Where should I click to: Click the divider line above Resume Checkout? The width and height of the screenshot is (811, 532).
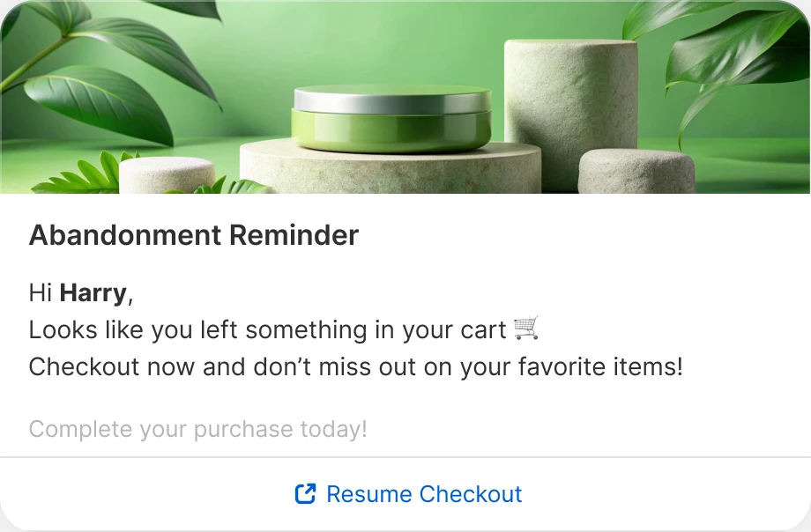(x=405, y=462)
